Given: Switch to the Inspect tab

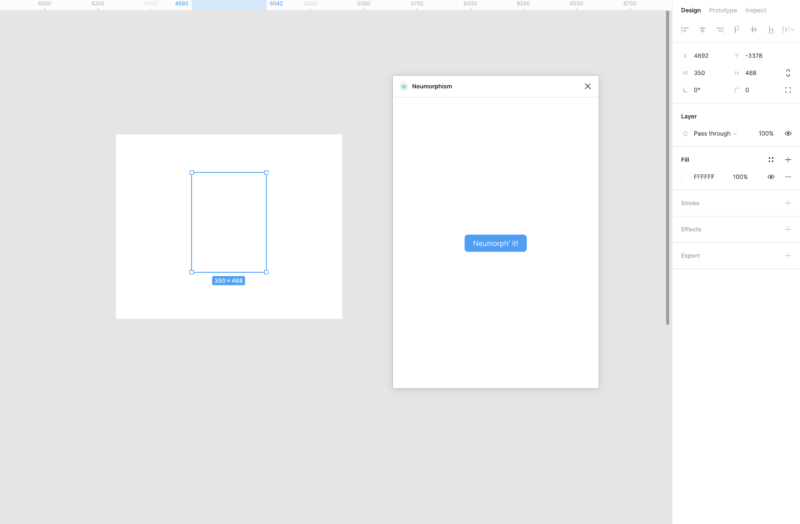Looking at the screenshot, I should click(x=756, y=10).
